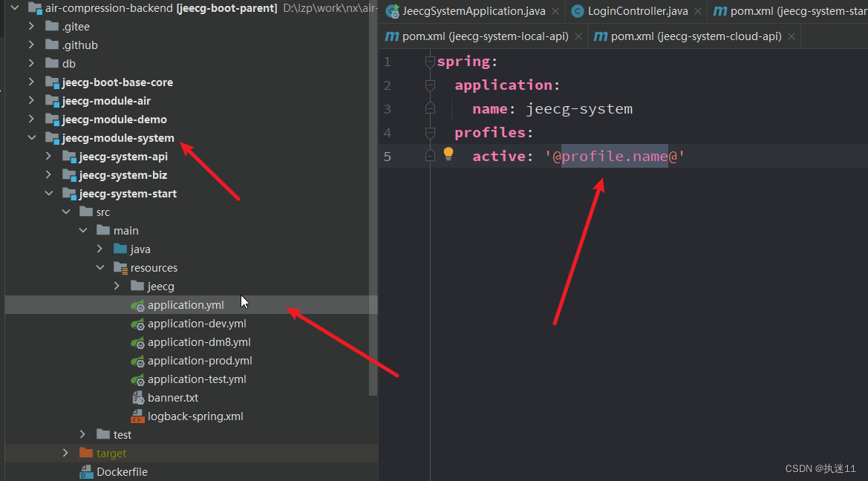Expand the jeecg-module-air module
This screenshot has height=481, width=868.
(x=31, y=100)
